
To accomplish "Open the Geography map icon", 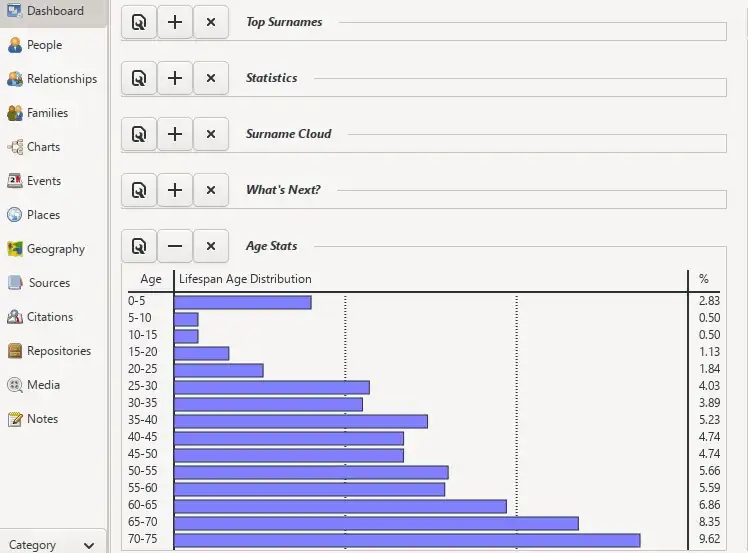I will [15, 249].
